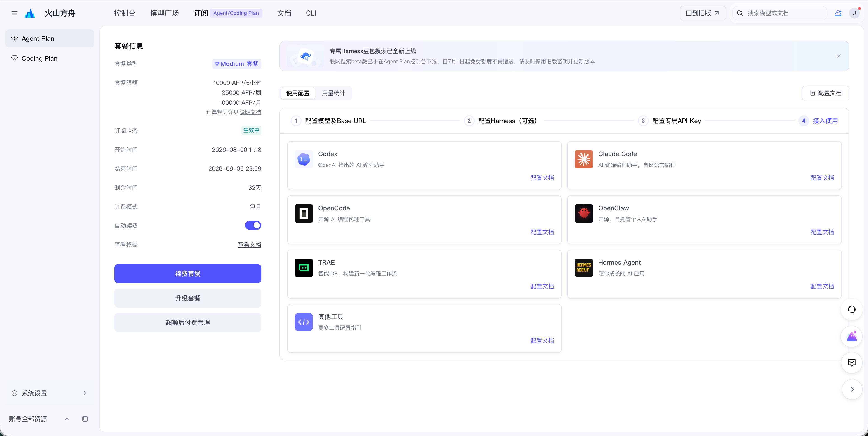
Task: Open TRAE 配置文档 link
Action: (x=542, y=286)
